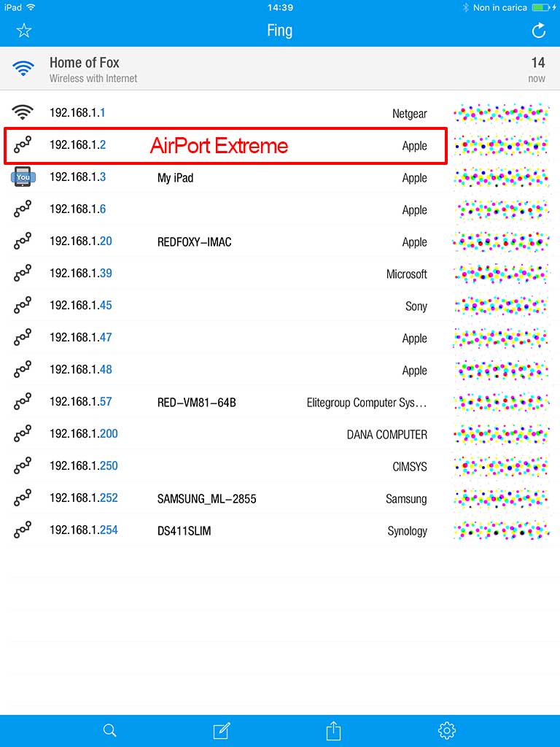Screen dimensions: 560x747
Task: Open the RED–VM81–64B device name
Action: pyautogui.click(x=197, y=403)
